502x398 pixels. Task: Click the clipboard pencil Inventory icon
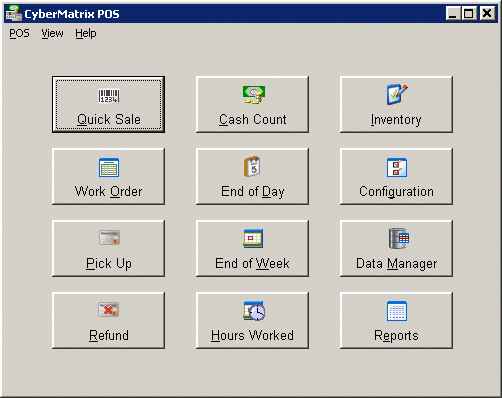coord(397,94)
